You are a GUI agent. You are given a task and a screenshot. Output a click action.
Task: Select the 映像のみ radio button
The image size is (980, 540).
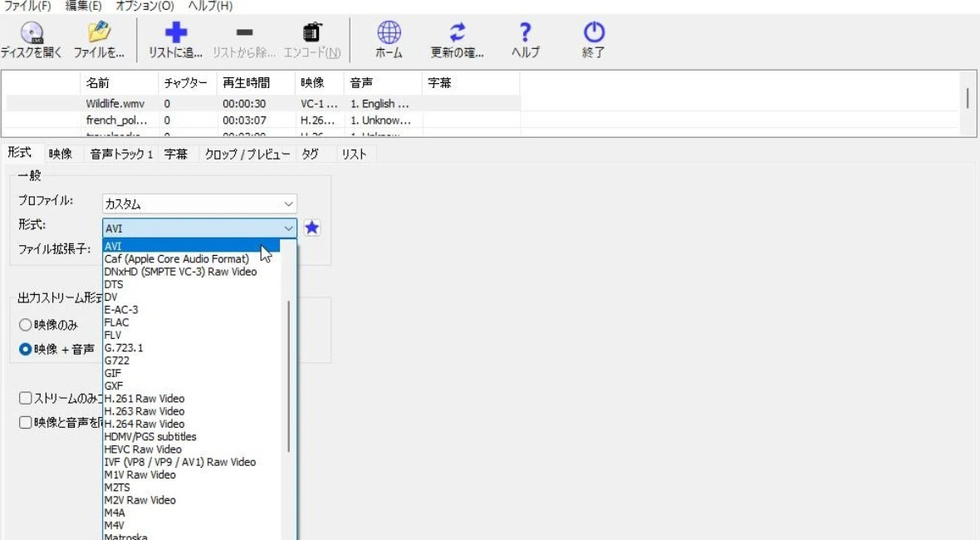click(25, 324)
